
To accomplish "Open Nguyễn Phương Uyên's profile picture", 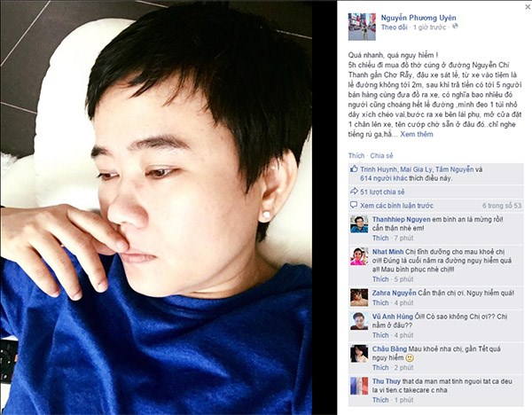I will tap(362, 27).
